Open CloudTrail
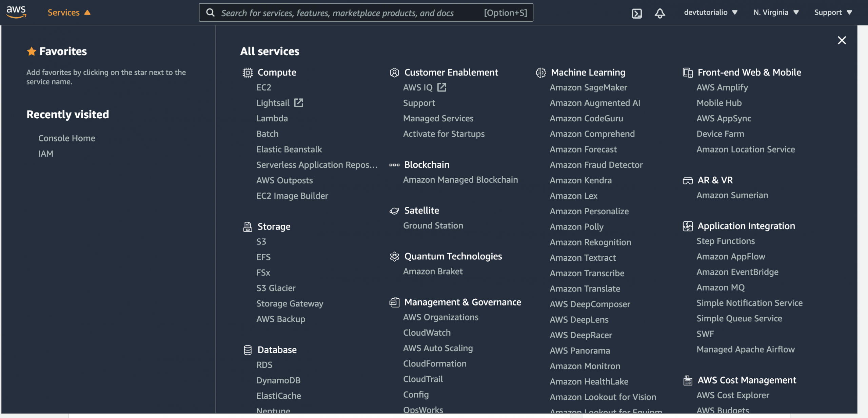This screenshot has width=868, height=418. coord(423,379)
